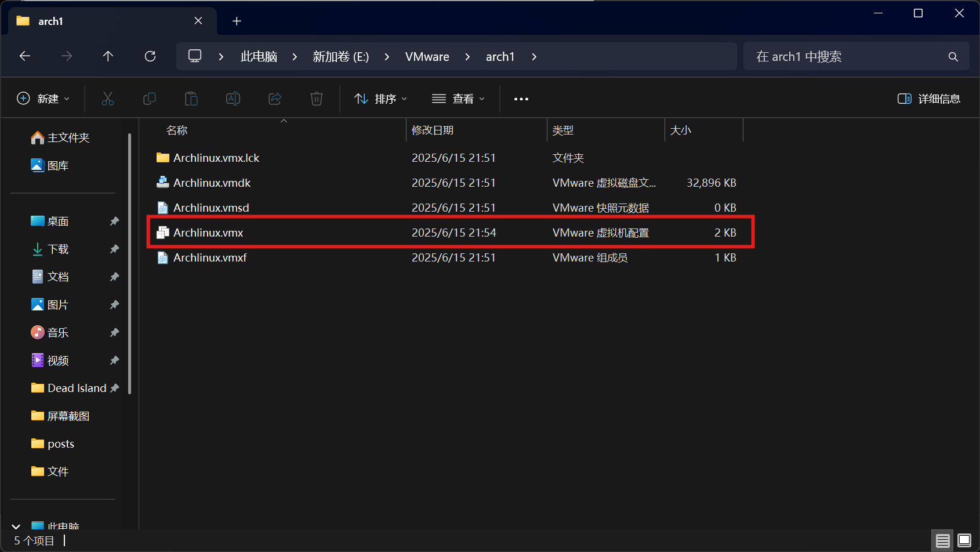Image resolution: width=980 pixels, height=552 pixels.
Task: Click 新加卷 (E:) in the address bar
Action: pos(341,57)
